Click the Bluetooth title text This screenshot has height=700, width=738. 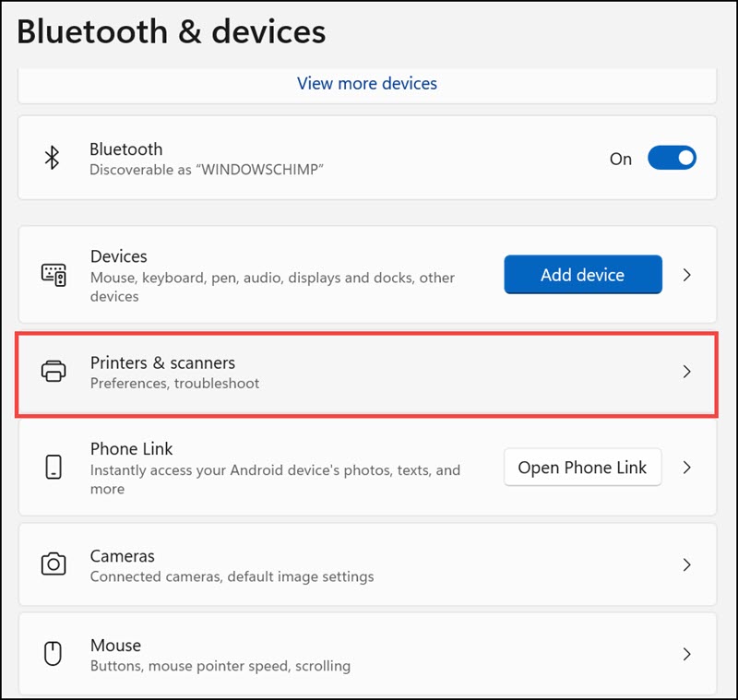[x=126, y=149]
